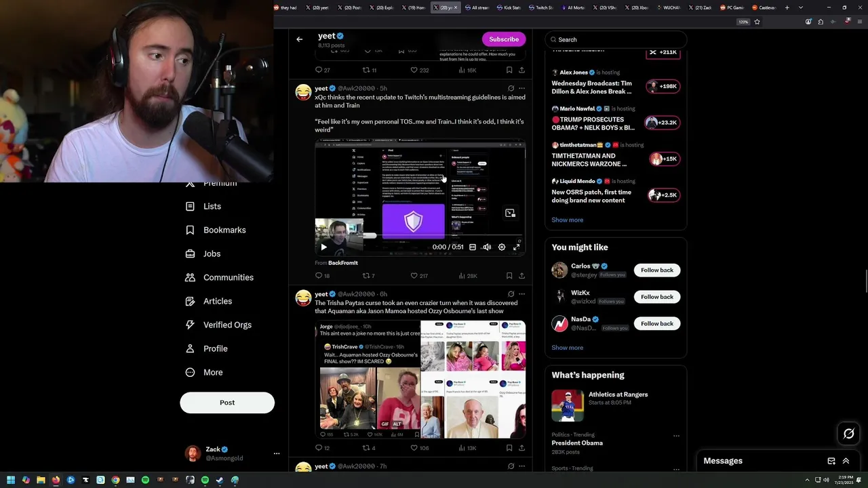Image resolution: width=868 pixels, height=488 pixels.
Task: Open options for President Obama trend
Action: (x=676, y=435)
